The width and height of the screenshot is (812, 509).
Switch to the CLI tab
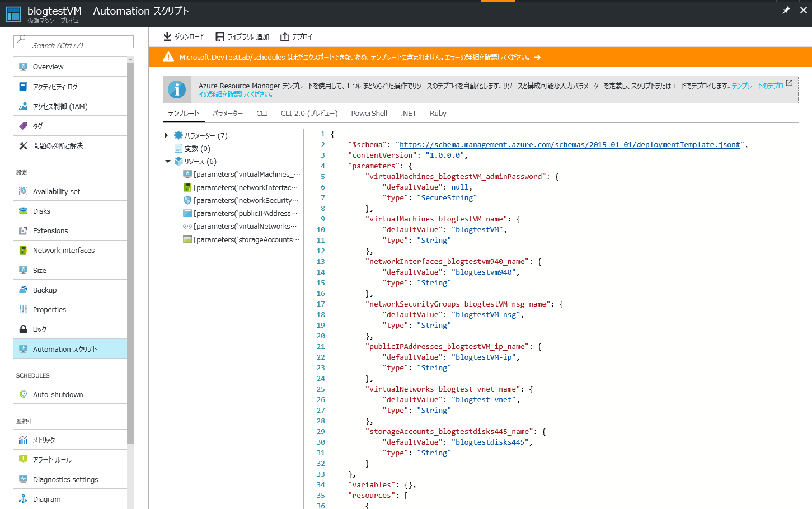(x=262, y=113)
